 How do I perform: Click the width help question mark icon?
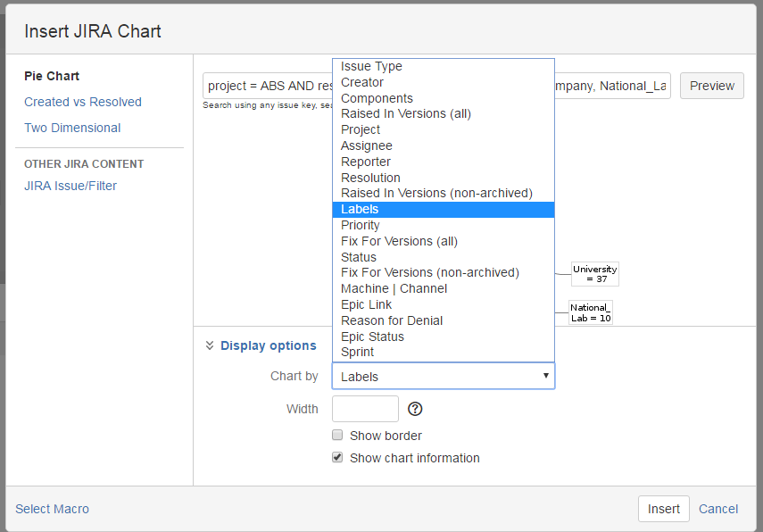(415, 409)
